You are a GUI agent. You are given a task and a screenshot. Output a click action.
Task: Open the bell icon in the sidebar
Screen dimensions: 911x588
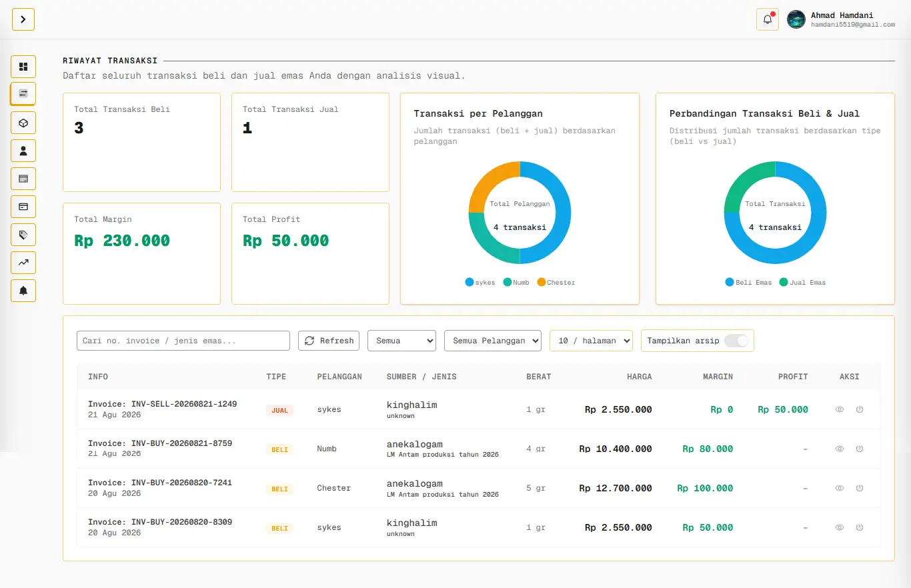pos(23,291)
